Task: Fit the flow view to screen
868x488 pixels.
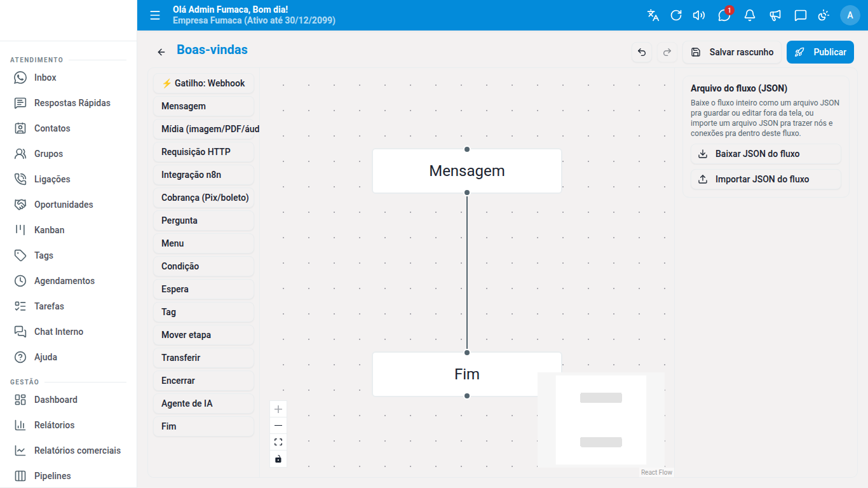Action: [x=278, y=442]
